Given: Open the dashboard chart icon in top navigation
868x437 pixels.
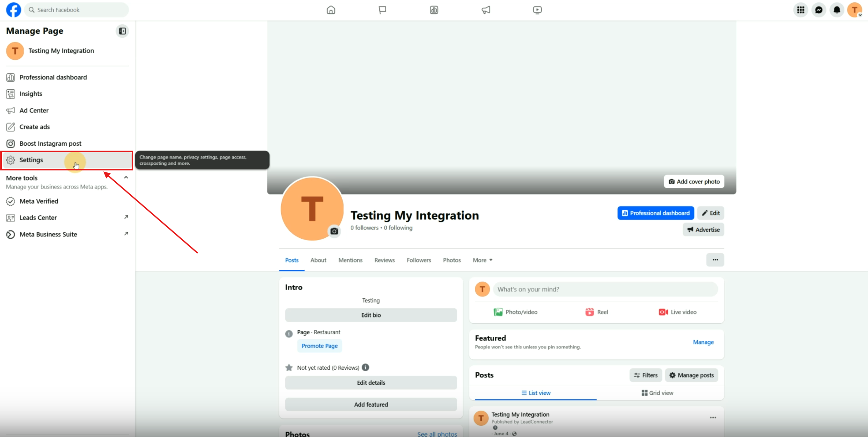Looking at the screenshot, I should (434, 10).
